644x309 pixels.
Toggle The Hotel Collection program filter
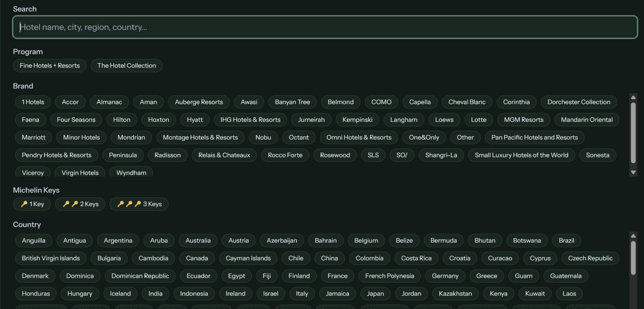(x=127, y=66)
